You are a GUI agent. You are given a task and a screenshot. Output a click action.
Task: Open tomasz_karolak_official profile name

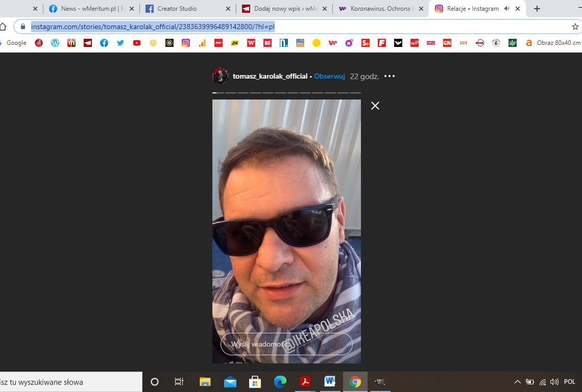(270, 76)
